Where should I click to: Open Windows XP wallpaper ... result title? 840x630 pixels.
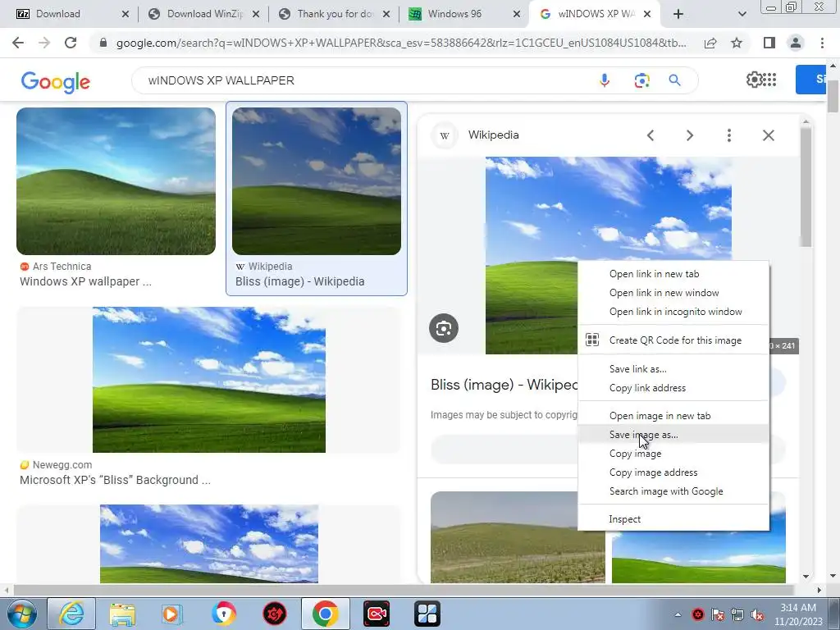85,281
